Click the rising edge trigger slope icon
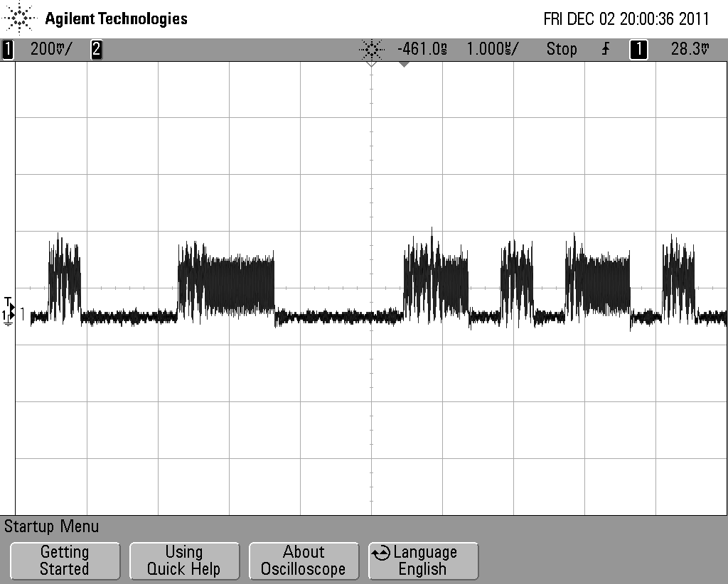 point(606,49)
